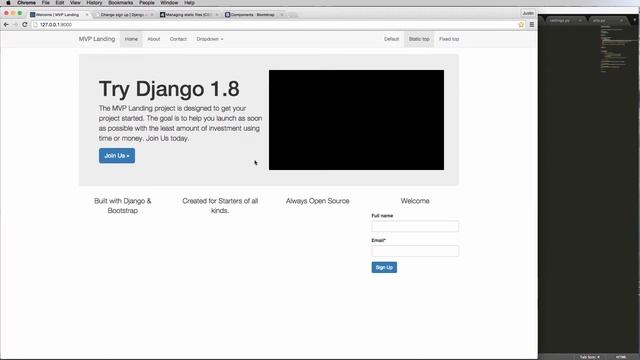Screen dimensions: 640x360
Task: Click the MVP Landing brand link
Action: [x=97, y=39]
